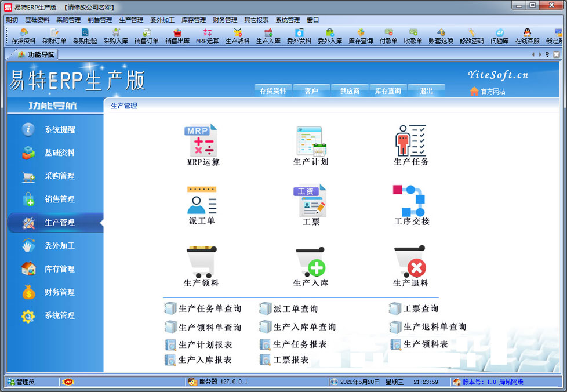Screen dimensions: 567x392
Task: Click 库存查询 toolbar shortcut
Action: click(x=361, y=37)
